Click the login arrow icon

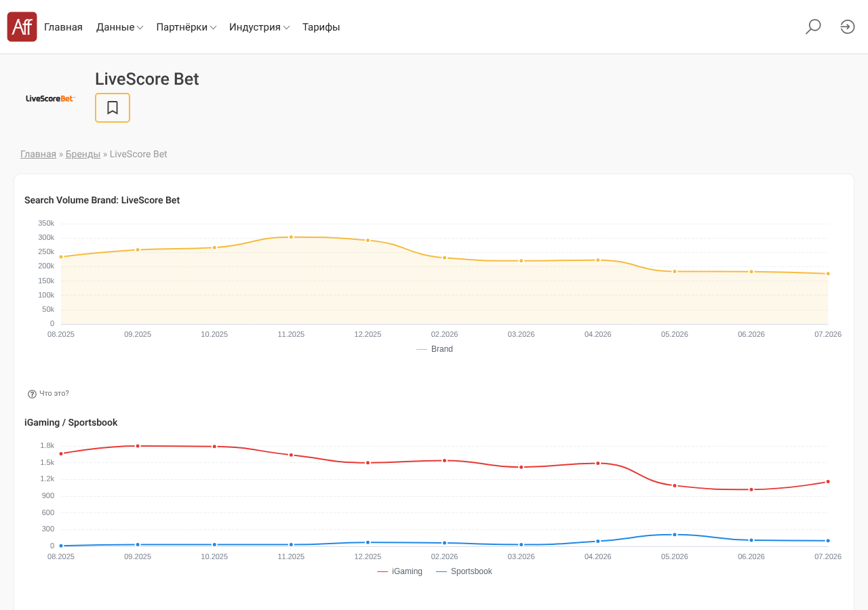[848, 26]
